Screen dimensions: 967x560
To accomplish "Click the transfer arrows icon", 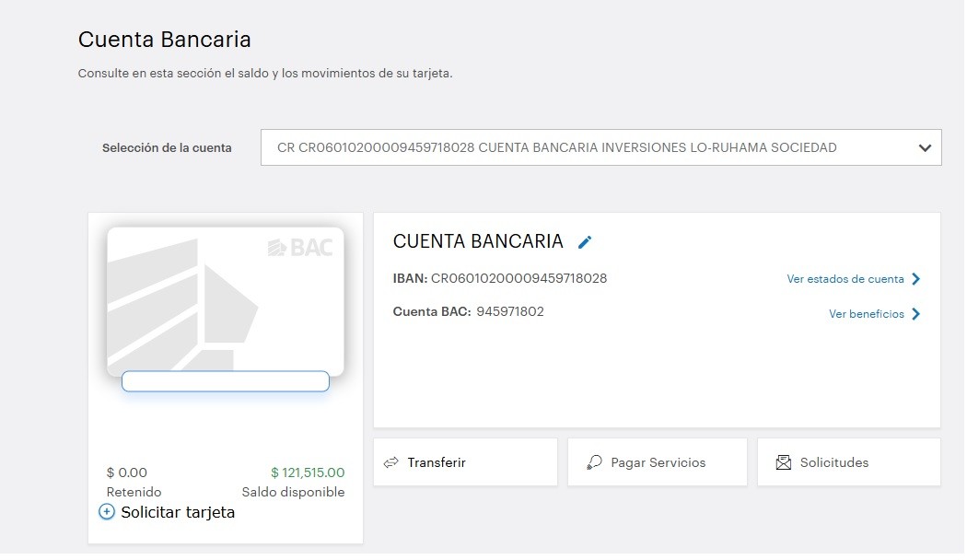I will (391, 462).
